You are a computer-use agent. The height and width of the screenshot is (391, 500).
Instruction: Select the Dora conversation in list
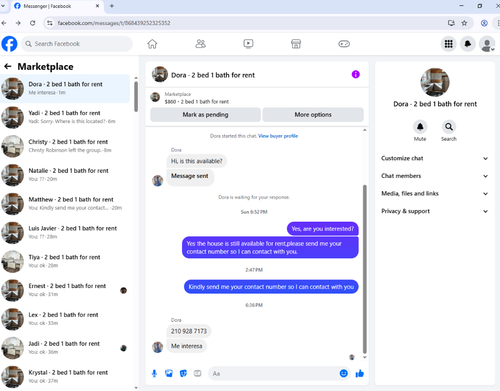65,88
